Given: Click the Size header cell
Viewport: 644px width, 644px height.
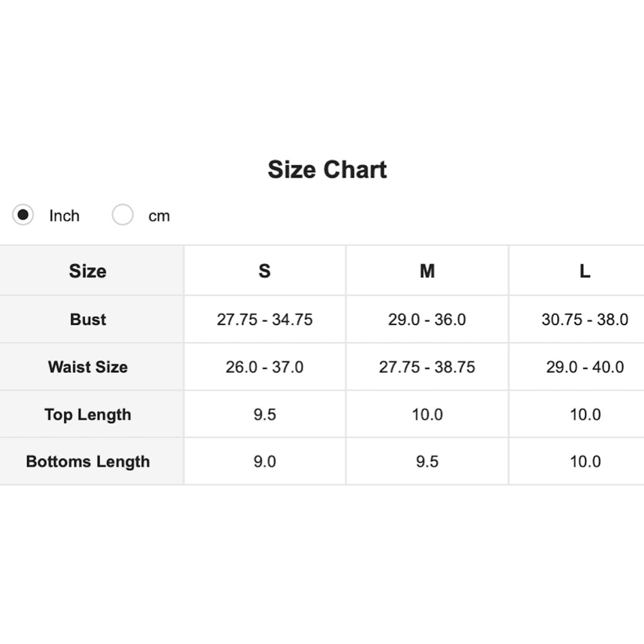Looking at the screenshot, I should point(88,271).
